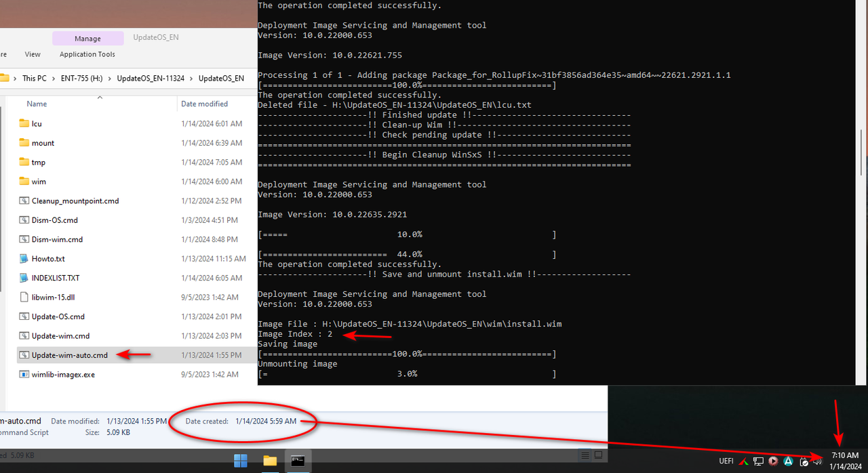The image size is (868, 473).
Task: Open the clock showing 7:10 AM
Action: [845, 461]
